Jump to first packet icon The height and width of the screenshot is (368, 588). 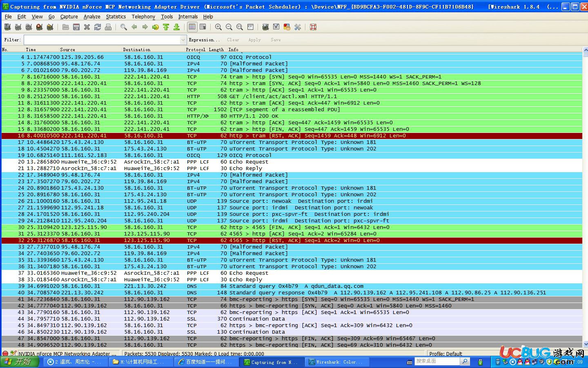click(x=166, y=27)
